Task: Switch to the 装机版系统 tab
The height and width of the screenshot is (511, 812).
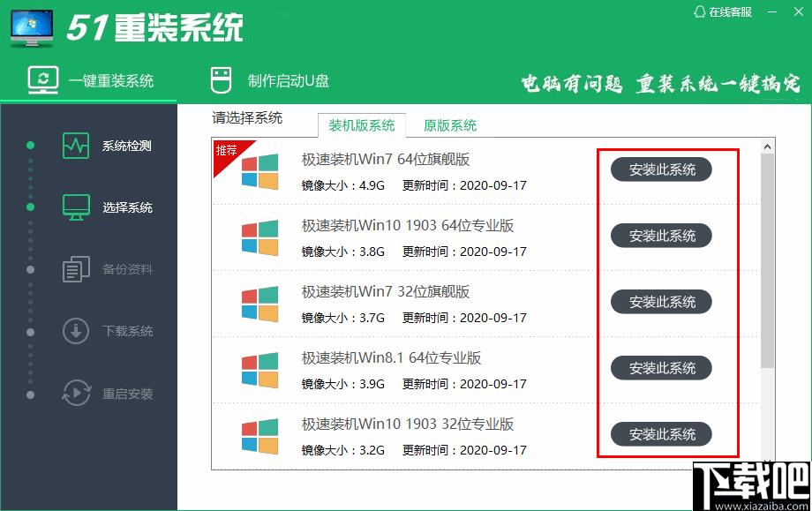Action: pos(362,125)
